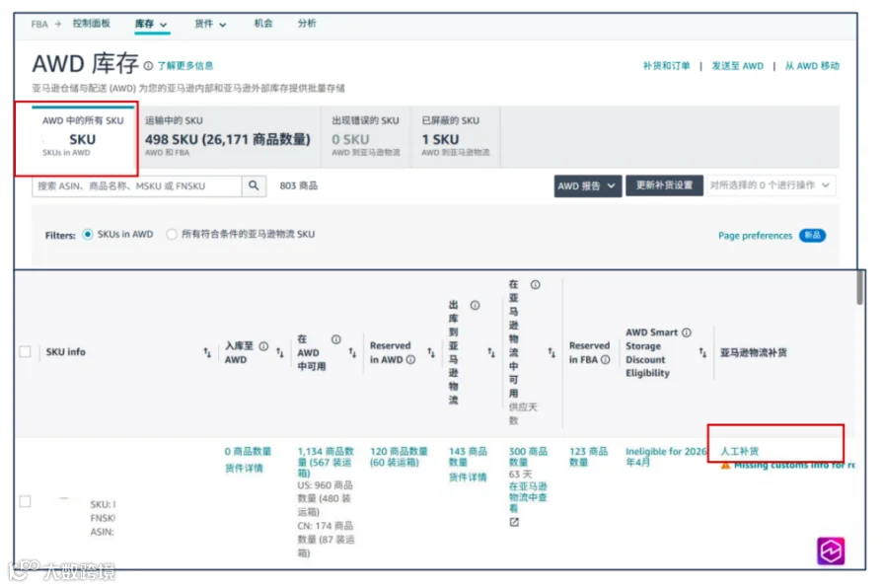Sort the 入库至 AWD column

(280, 352)
